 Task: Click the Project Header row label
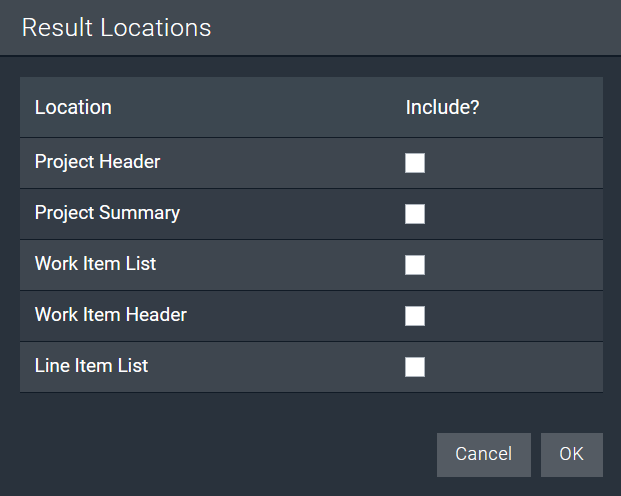click(x=97, y=162)
